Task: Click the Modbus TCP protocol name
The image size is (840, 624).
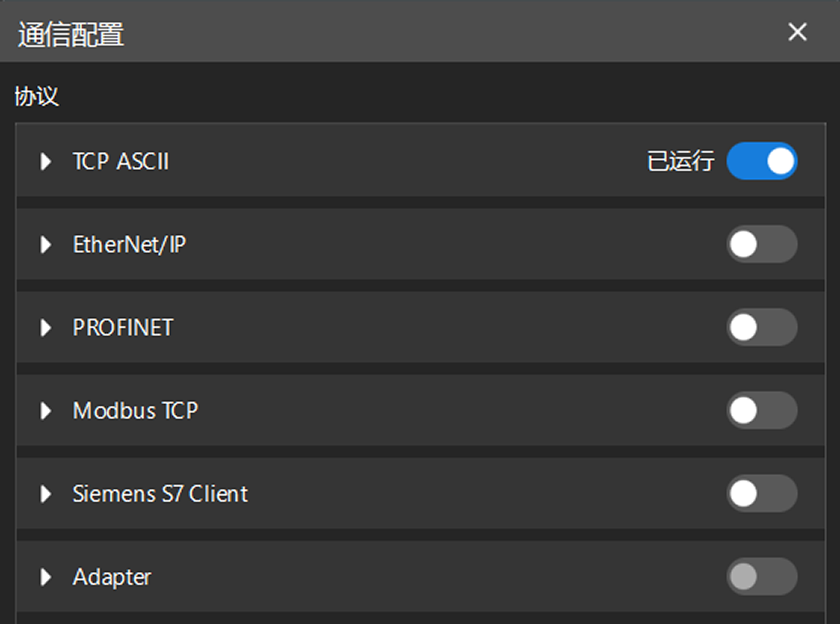Action: [x=135, y=410]
